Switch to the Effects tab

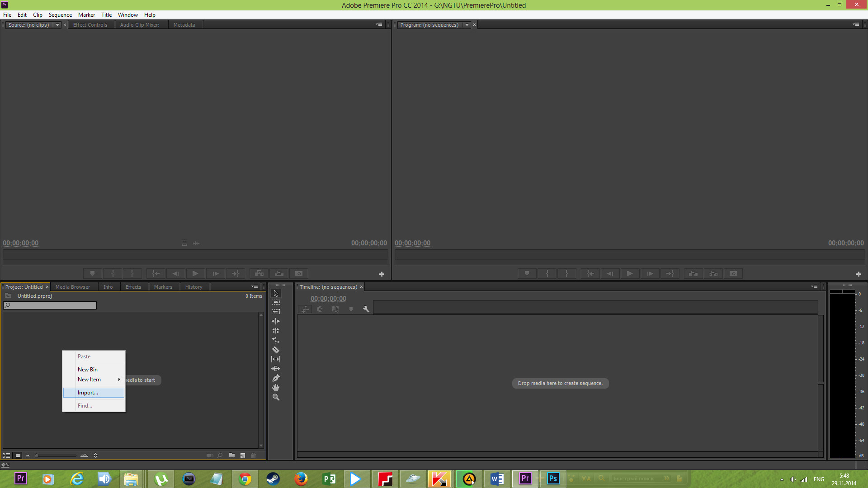tap(133, 287)
